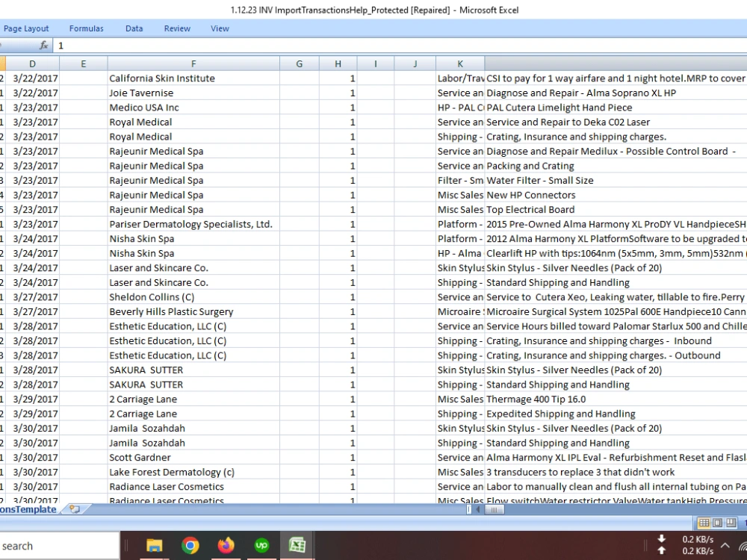Click cell Sheldon Collins (C)
The height and width of the screenshot is (560, 747).
(x=193, y=297)
